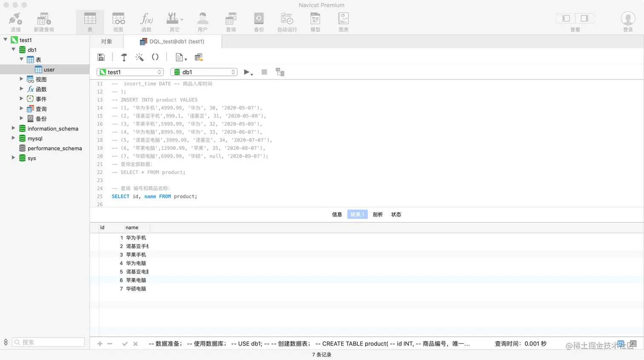Image resolution: width=644 pixels, height=360 pixels.
Task: Open the query builder hammer tool
Action: tap(124, 57)
